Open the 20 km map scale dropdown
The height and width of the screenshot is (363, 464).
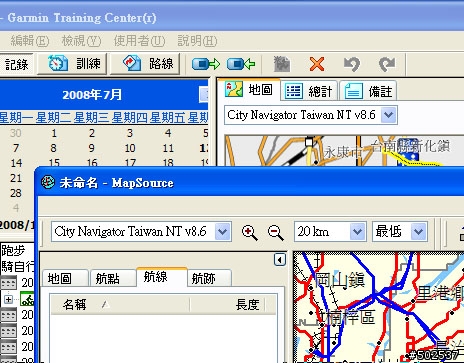pyautogui.click(x=357, y=231)
